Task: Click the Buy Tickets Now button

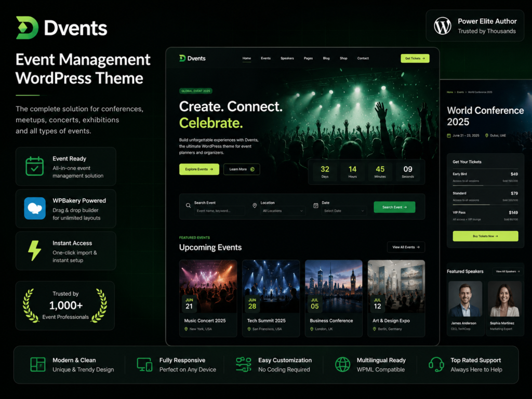Action: 485,236
